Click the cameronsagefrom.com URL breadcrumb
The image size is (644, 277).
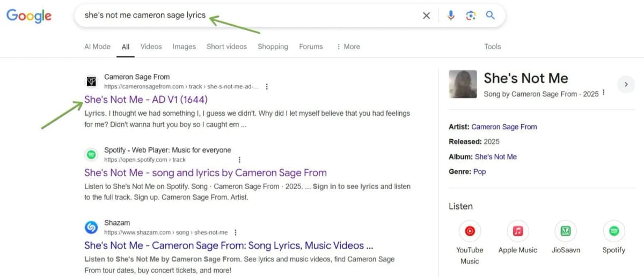pos(181,87)
